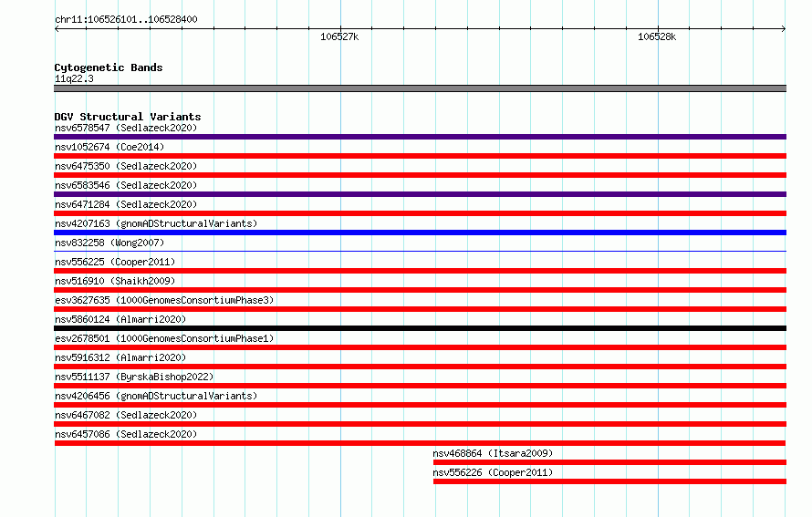Select the nsv5916312 (Almarri2020) variant label
This screenshot has height=517, width=812.
pos(120,357)
